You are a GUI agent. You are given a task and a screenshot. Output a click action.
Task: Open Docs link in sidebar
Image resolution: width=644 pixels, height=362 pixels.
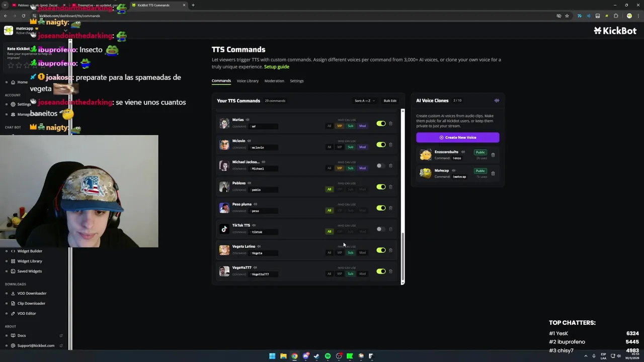click(22, 335)
